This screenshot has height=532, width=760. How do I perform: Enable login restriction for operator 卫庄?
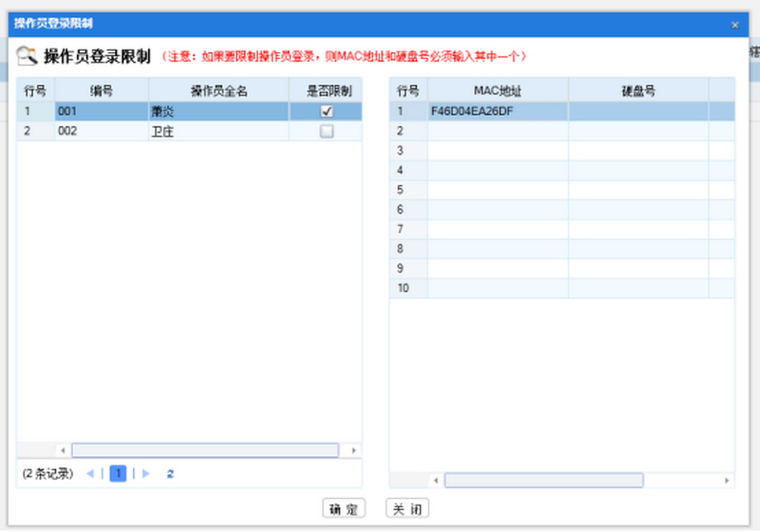coord(326,131)
